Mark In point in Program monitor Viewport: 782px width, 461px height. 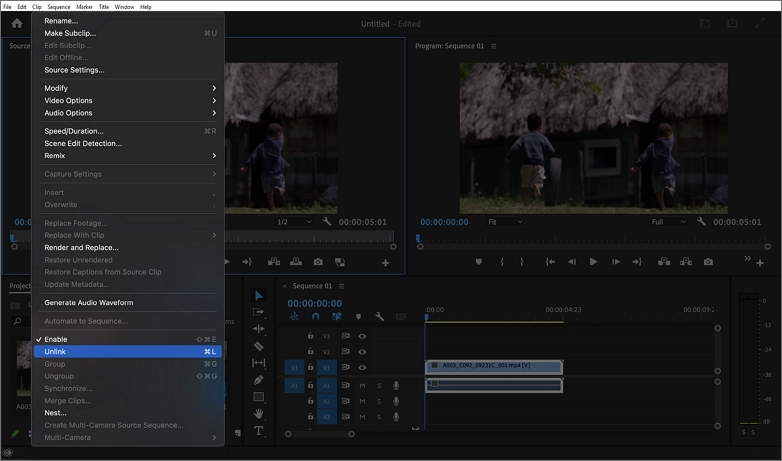[x=502, y=262]
